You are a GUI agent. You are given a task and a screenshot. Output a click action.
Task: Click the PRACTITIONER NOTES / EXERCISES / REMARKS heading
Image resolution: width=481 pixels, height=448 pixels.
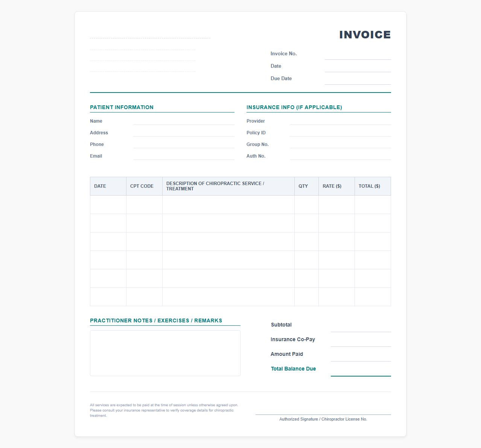pyautogui.click(x=156, y=320)
